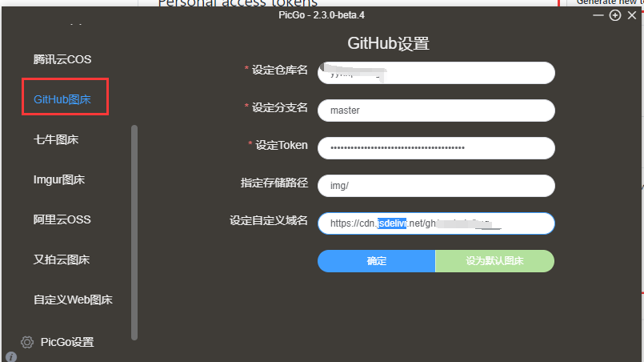Click the 指定存储路径 field with img/
The height and width of the screenshot is (362, 644).
click(x=436, y=186)
